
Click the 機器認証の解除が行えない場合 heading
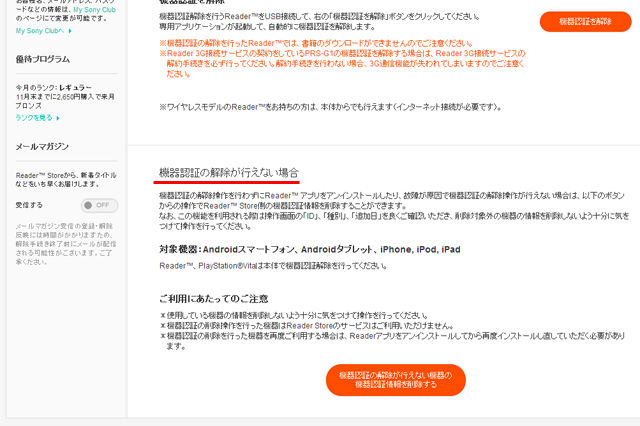[x=229, y=173]
